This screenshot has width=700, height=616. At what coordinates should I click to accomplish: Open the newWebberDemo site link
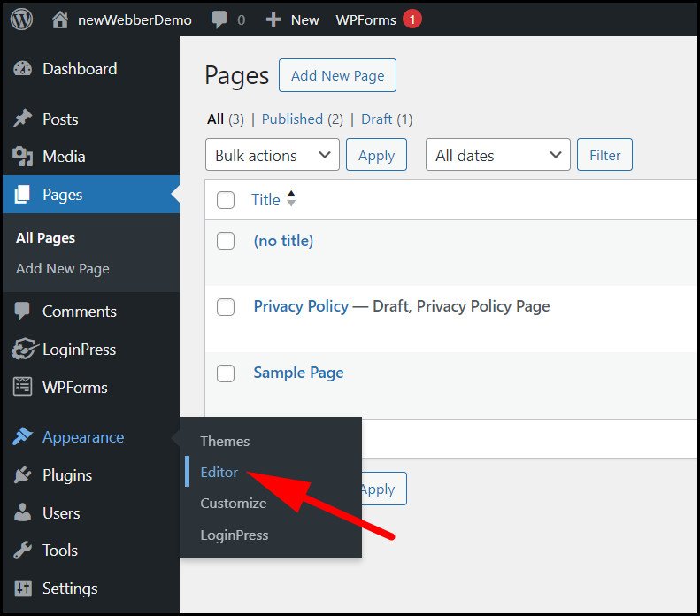pos(135,19)
